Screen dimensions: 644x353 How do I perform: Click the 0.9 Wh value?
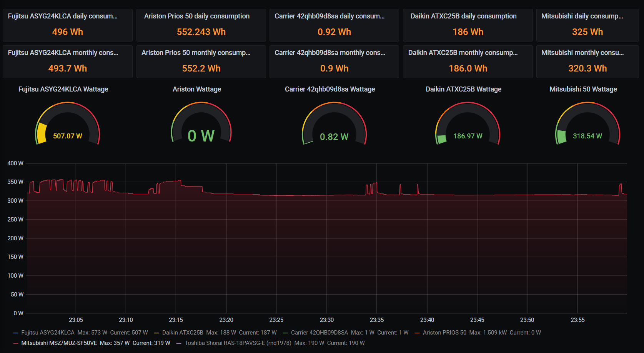334,68
